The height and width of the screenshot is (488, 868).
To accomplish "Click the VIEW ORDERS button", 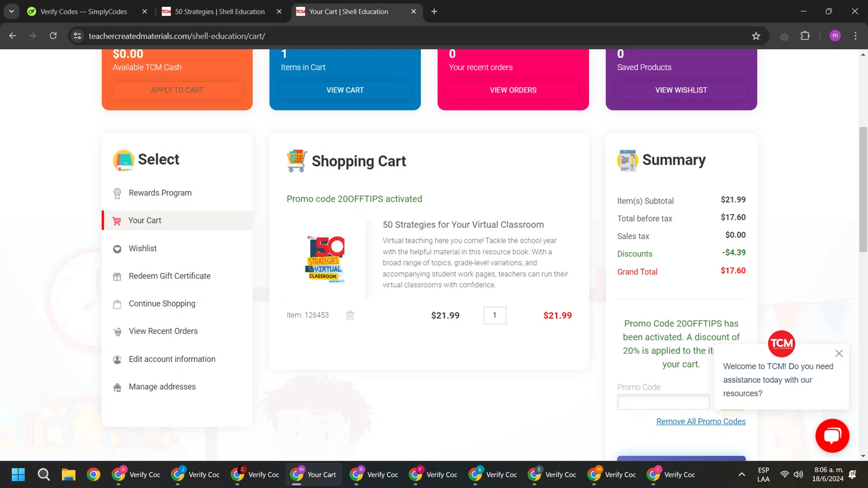I will click(x=513, y=90).
